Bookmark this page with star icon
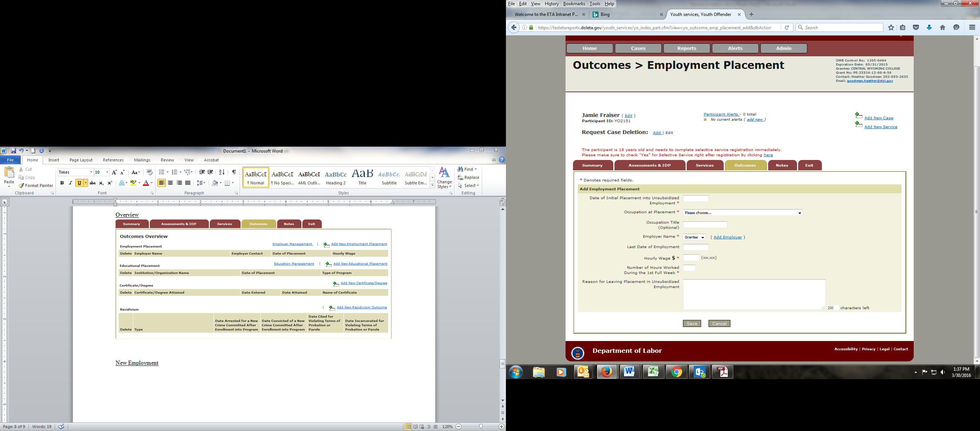Screen dimensions: 980x431 click(891, 27)
